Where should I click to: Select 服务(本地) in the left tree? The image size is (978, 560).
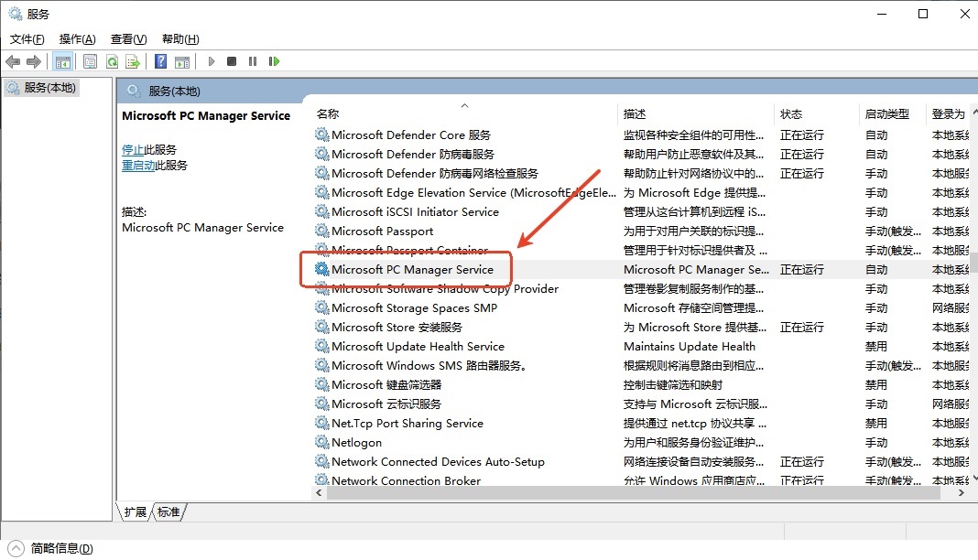(50, 88)
